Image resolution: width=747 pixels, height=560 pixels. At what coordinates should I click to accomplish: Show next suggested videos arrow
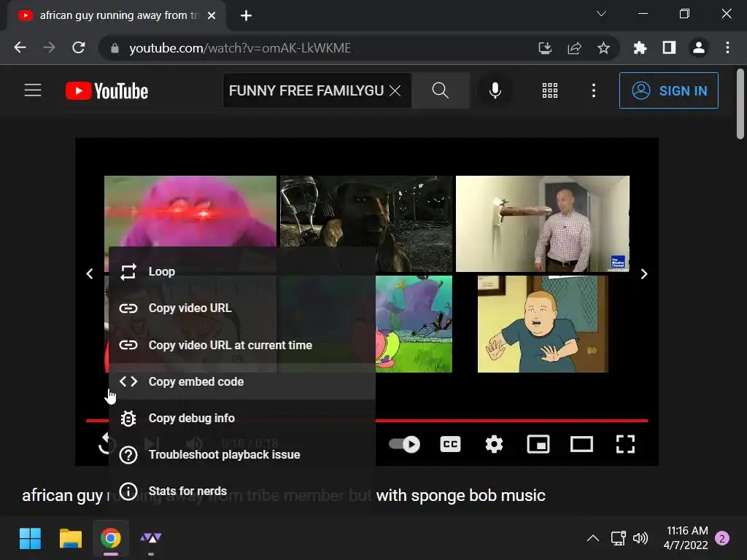coord(644,274)
